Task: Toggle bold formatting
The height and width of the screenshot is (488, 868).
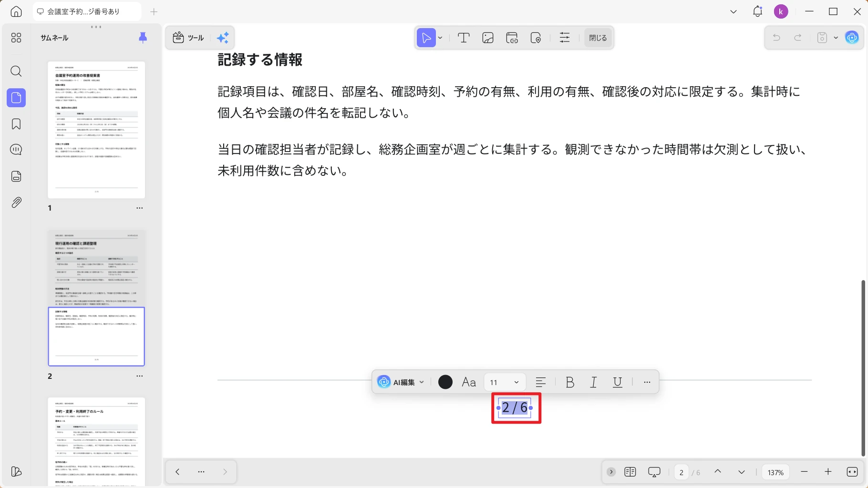Action: [570, 382]
